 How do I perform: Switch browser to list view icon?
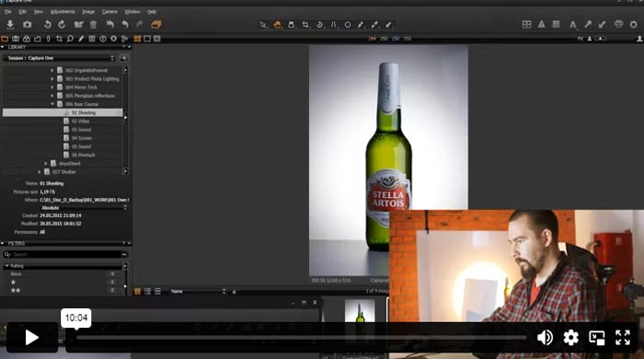click(x=147, y=291)
